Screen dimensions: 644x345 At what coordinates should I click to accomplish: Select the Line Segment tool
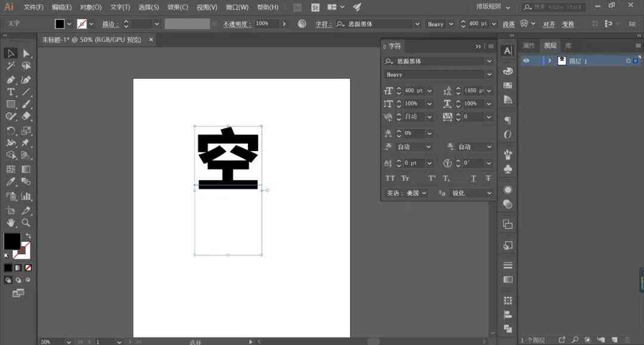click(x=26, y=92)
